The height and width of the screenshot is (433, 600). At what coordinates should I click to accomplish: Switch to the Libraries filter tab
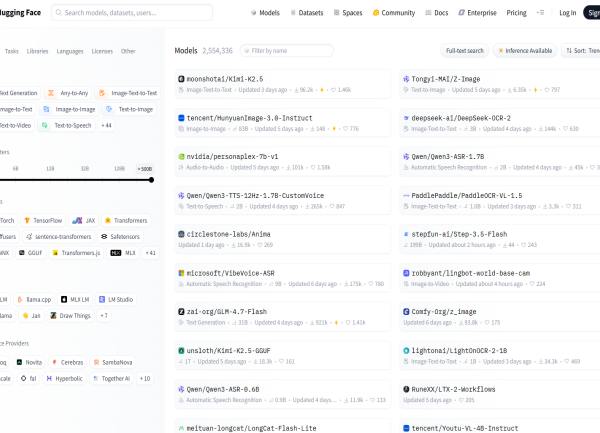coord(38,51)
